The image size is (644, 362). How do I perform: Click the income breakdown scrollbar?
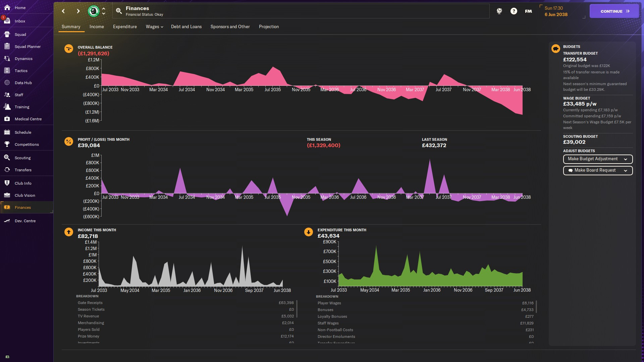pyautogui.click(x=297, y=309)
